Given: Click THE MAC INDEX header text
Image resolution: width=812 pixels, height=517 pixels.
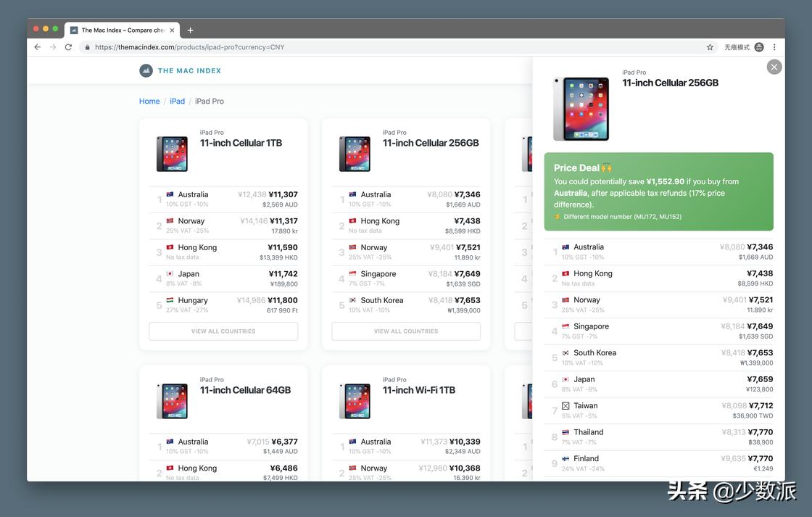Looking at the screenshot, I should click(189, 70).
